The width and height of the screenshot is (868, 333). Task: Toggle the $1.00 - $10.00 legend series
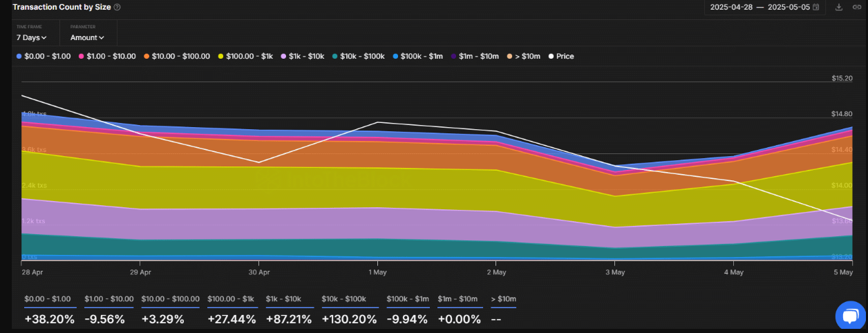click(x=107, y=57)
